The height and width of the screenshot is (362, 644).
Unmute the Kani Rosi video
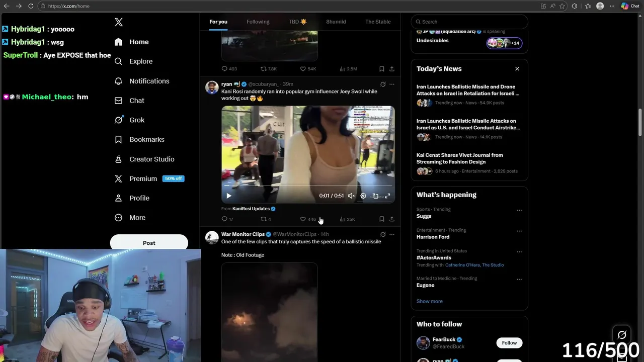click(351, 196)
